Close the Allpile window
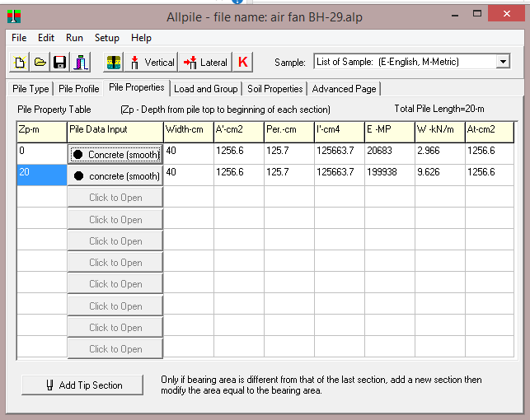Image resolution: width=530 pixels, height=420 pixels. (x=506, y=14)
